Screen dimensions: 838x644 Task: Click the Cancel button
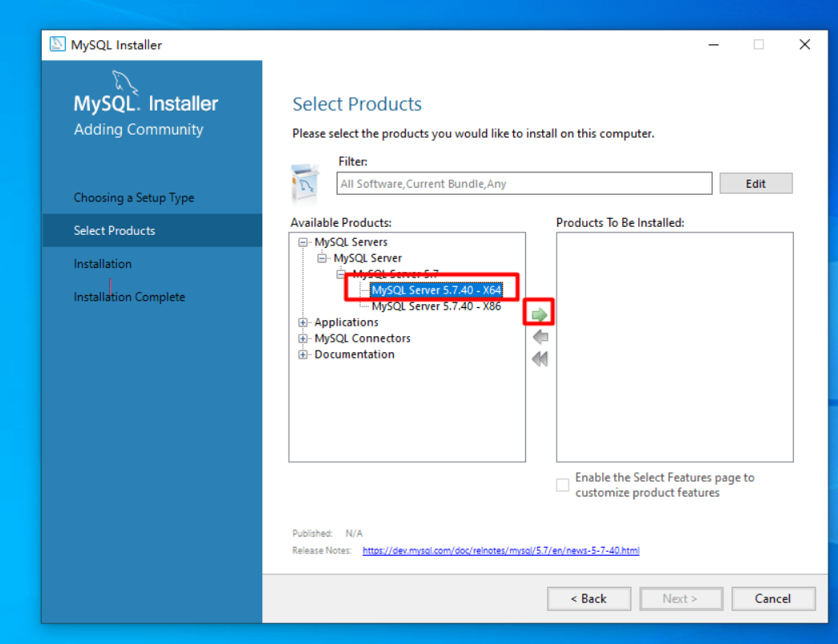[x=773, y=598]
